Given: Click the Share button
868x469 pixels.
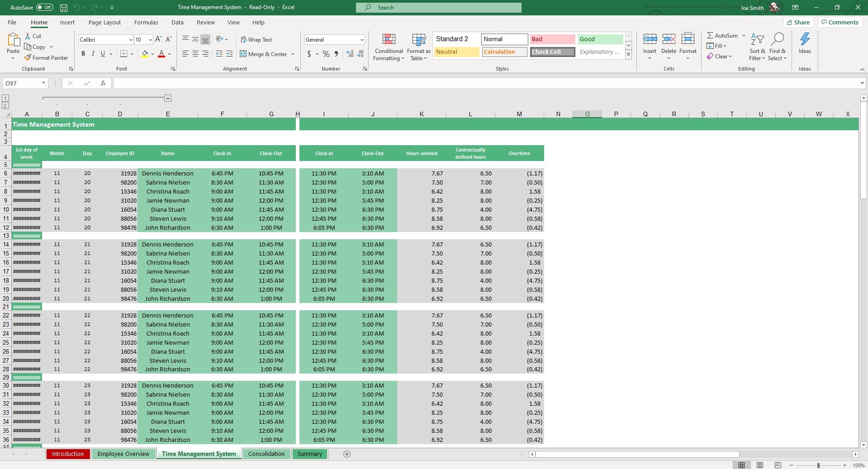Looking at the screenshot, I should 798,22.
